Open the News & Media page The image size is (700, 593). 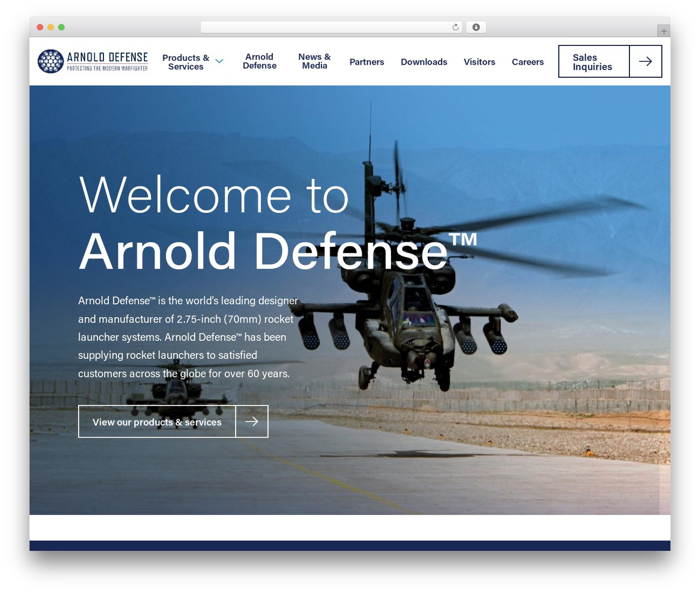314,61
